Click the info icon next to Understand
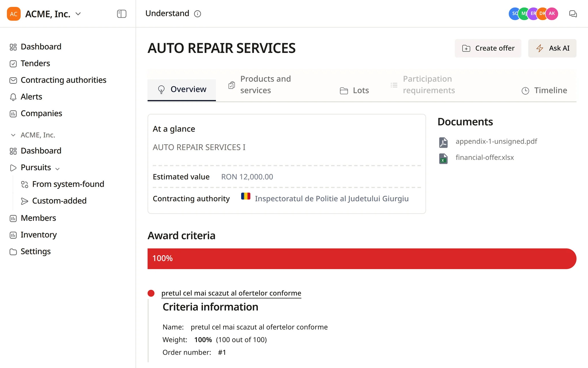Screen dimensions: 588x368 pos(198,14)
